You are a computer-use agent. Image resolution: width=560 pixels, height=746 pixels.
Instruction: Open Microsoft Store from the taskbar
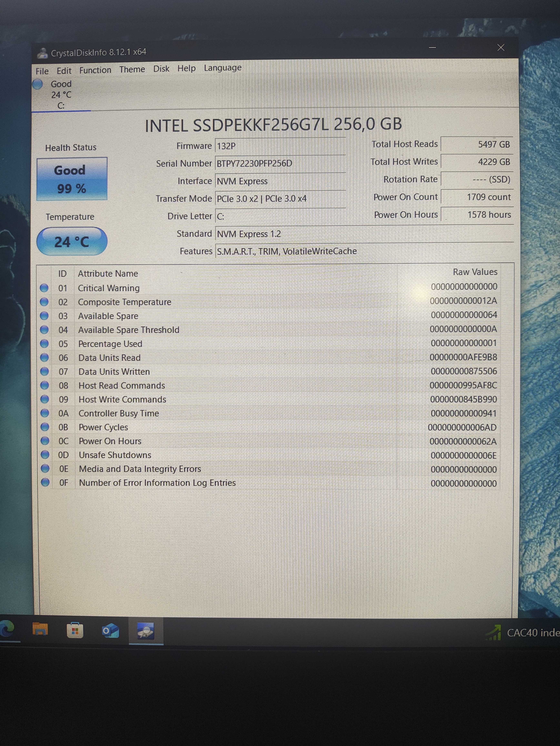(x=75, y=630)
